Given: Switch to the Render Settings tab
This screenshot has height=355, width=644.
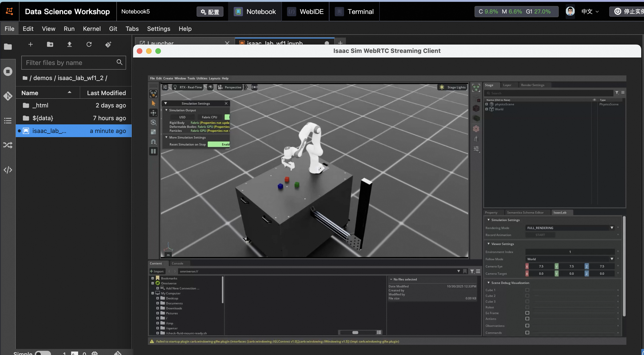Looking at the screenshot, I should (532, 85).
